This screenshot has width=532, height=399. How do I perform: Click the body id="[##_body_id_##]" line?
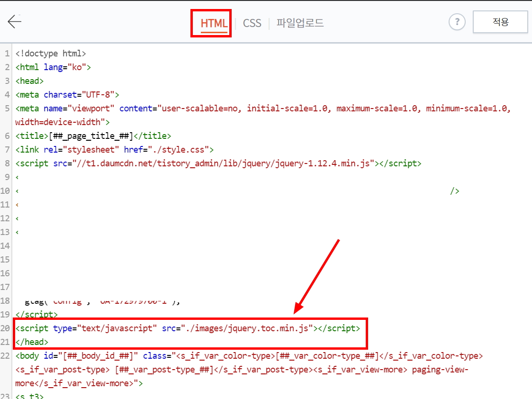[x=249, y=356]
